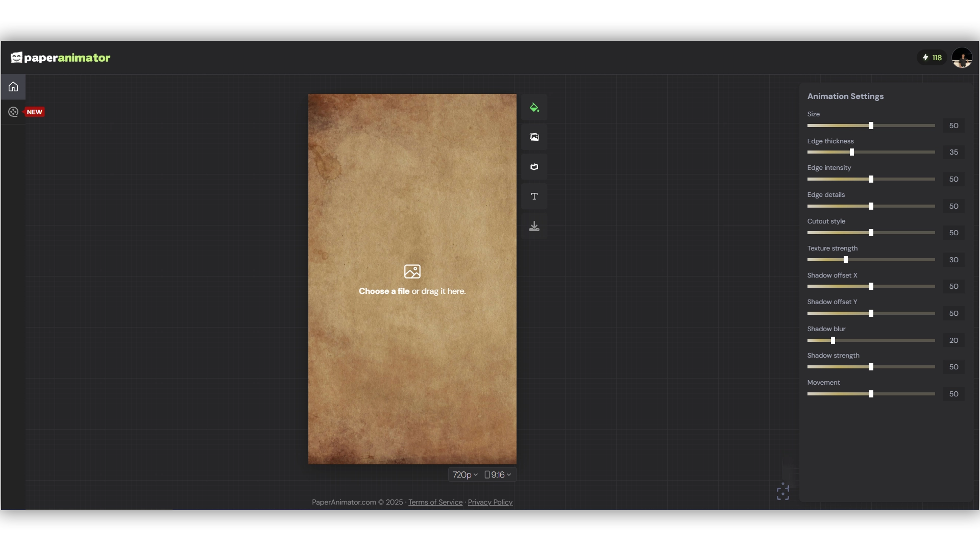The height and width of the screenshot is (551, 980).
Task: Click the Cutout style label
Action: (826, 221)
